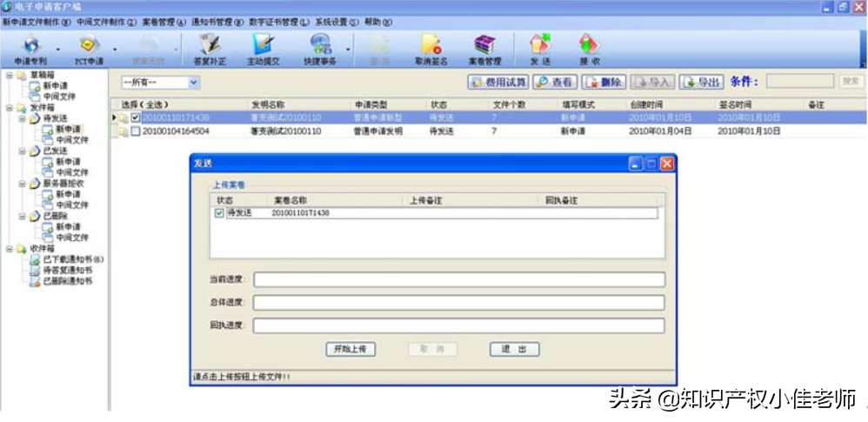Click 退出 in the 发送 dialog

point(514,349)
